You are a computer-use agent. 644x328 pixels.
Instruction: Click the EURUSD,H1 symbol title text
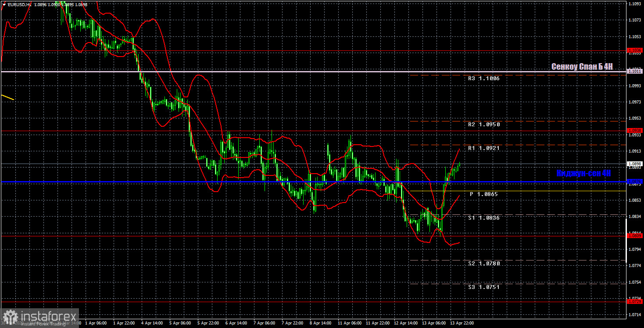[x=19, y=4]
